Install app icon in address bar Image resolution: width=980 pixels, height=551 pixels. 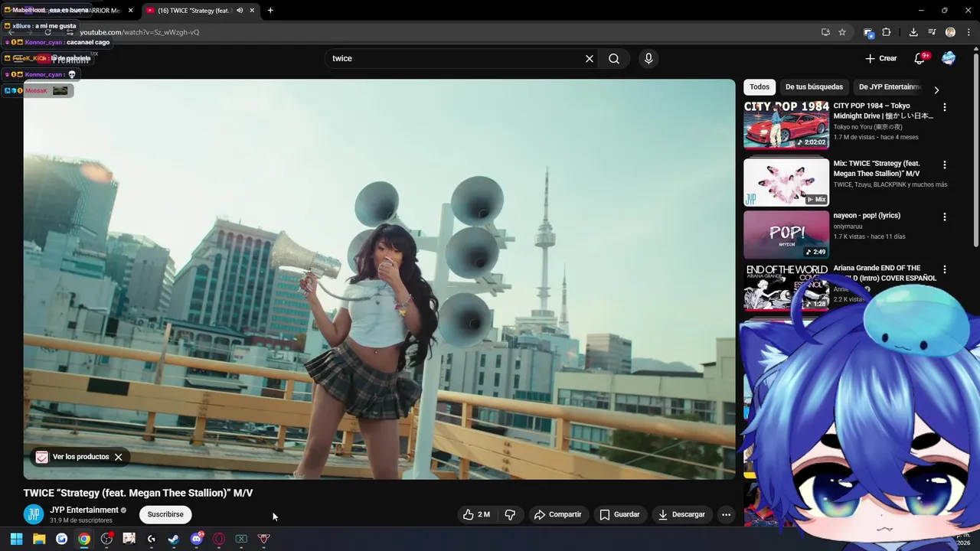point(825,32)
